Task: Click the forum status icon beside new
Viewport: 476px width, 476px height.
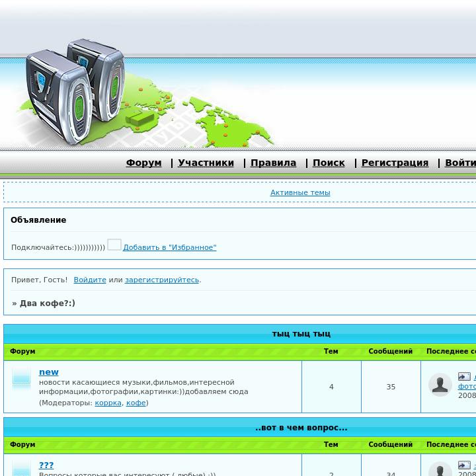Action: (21, 379)
